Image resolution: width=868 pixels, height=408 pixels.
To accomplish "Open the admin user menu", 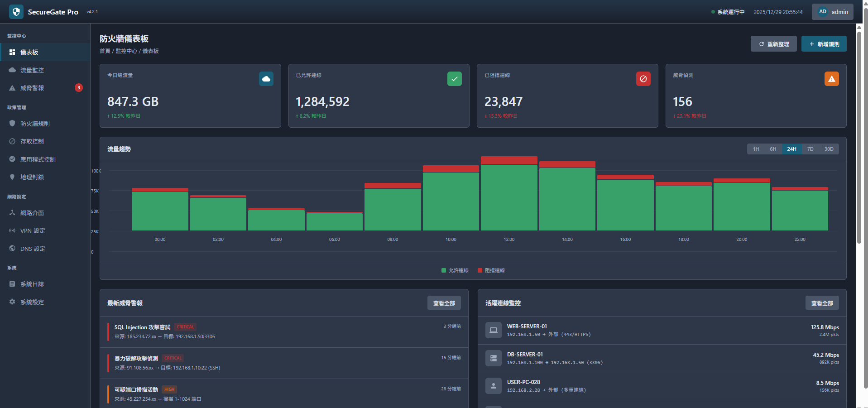I will pyautogui.click(x=832, y=12).
